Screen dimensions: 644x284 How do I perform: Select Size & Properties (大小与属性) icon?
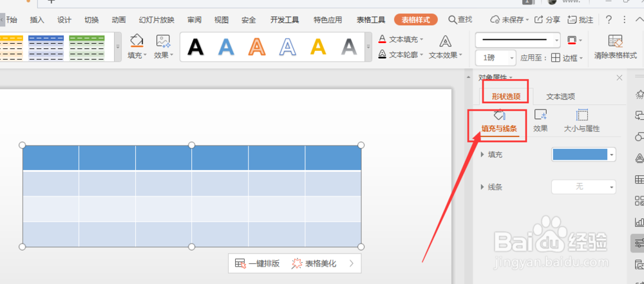582,115
